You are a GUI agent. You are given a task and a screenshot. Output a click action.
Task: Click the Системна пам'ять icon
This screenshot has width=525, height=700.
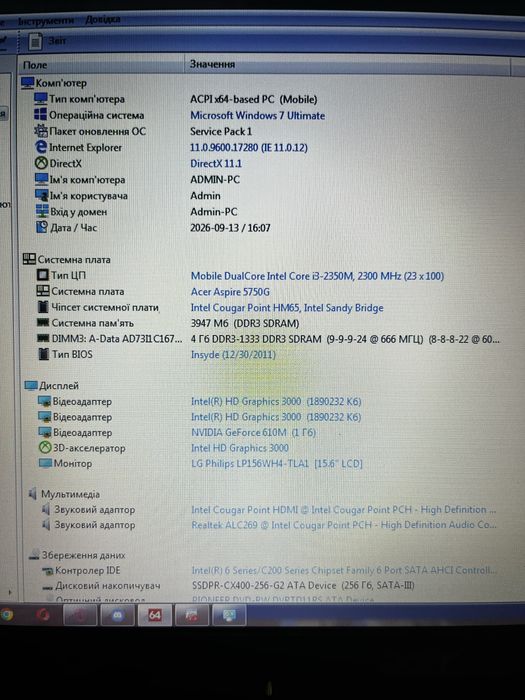click(43, 323)
